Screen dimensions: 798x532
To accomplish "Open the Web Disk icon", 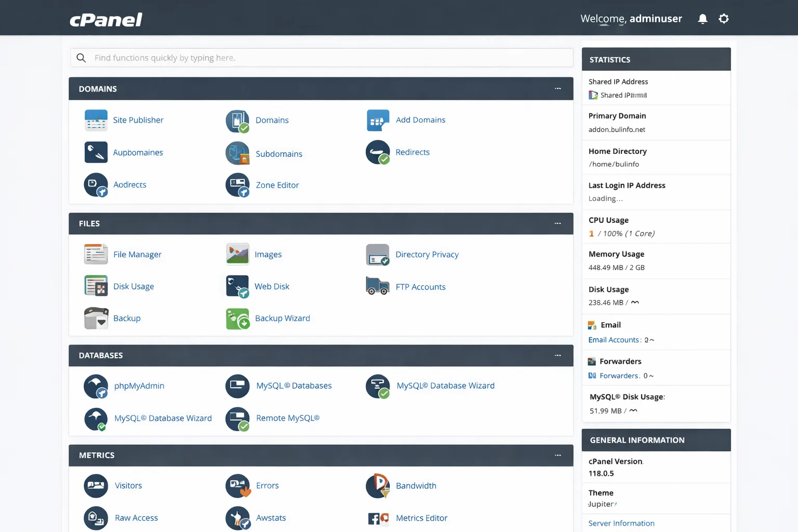I will pos(237,286).
